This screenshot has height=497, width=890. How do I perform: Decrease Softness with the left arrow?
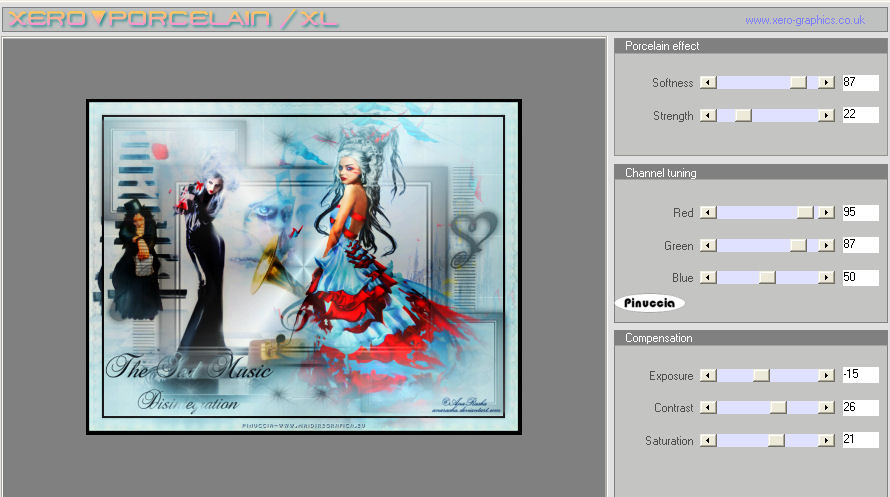708,83
